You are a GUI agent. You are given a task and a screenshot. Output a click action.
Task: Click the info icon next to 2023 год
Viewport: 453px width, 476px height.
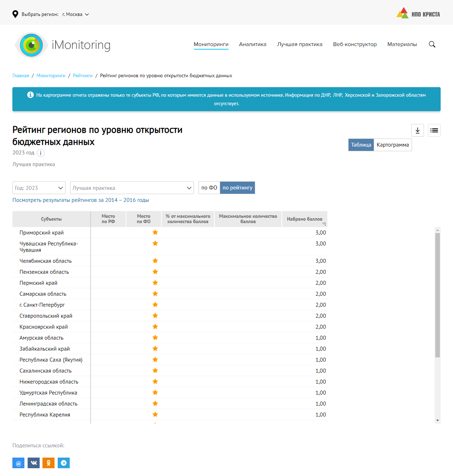(41, 153)
